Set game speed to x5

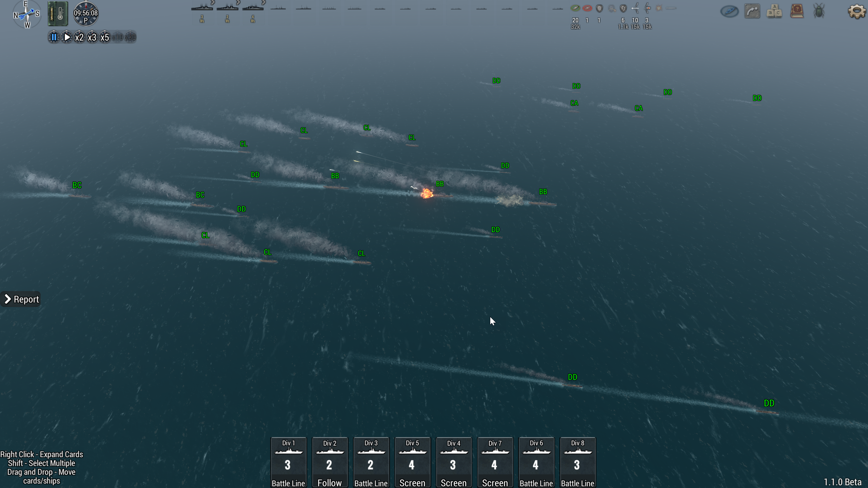coord(105,37)
